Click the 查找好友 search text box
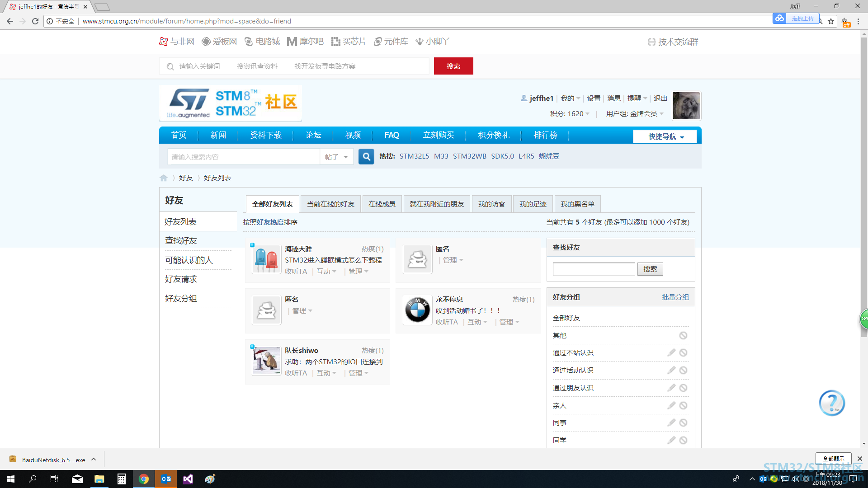 [594, 269]
